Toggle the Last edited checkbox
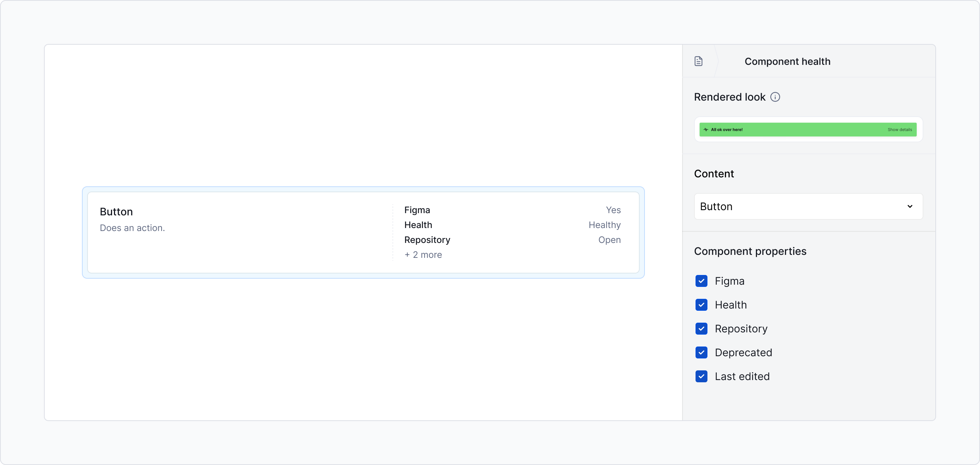Image resolution: width=980 pixels, height=465 pixels. [701, 376]
